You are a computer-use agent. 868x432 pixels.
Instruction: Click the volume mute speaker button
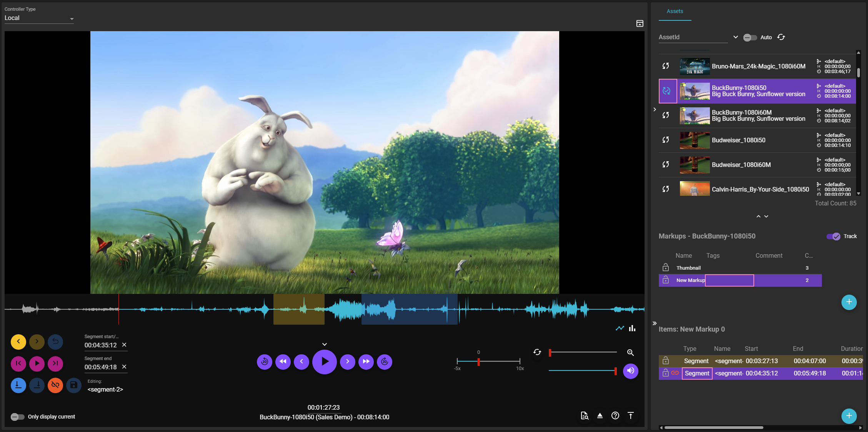point(630,371)
